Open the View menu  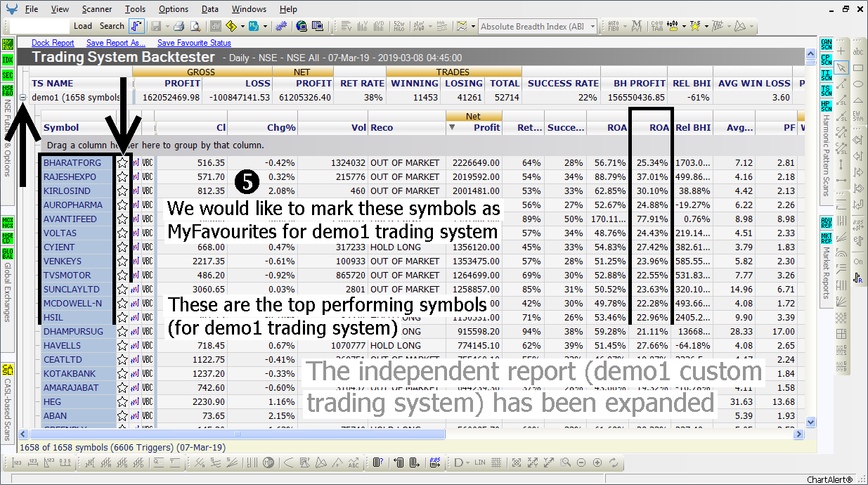pyautogui.click(x=60, y=9)
